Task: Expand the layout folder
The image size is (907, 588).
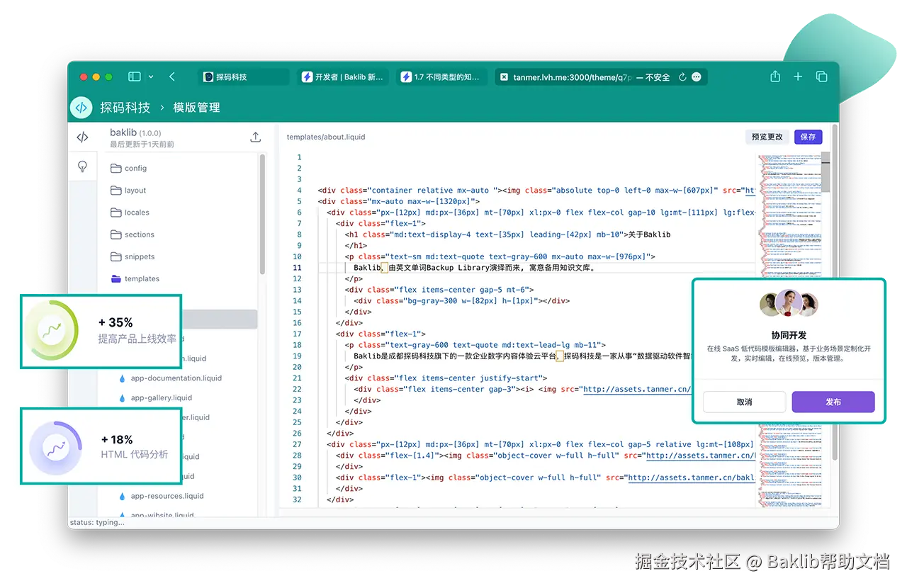Action: tap(128, 191)
